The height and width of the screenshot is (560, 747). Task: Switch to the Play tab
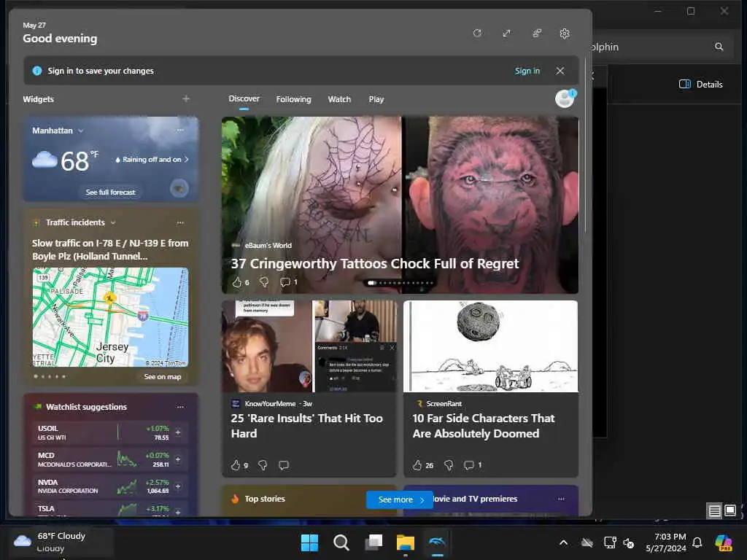click(x=376, y=99)
